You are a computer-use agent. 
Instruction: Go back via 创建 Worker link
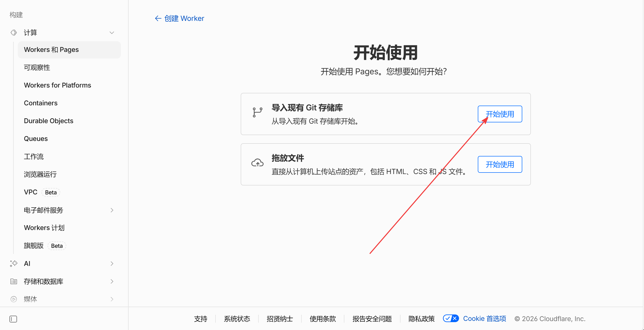(184, 18)
